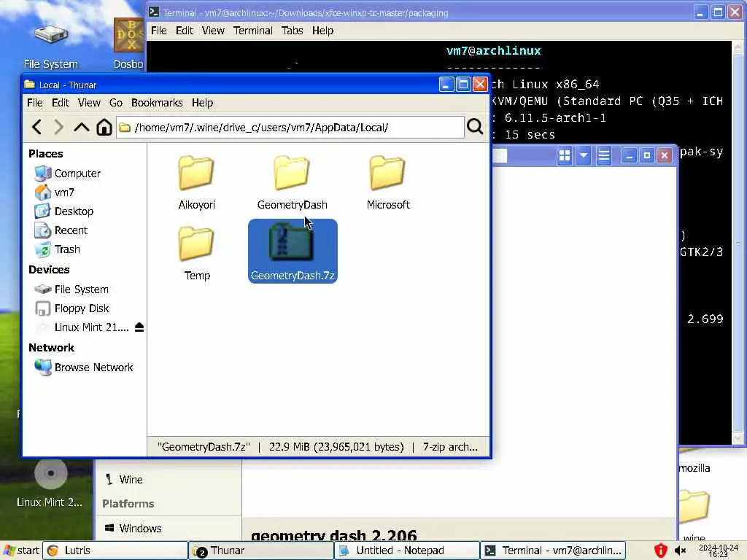Image resolution: width=747 pixels, height=560 pixels.
Task: Open the File System desktop icon
Action: click(x=51, y=46)
